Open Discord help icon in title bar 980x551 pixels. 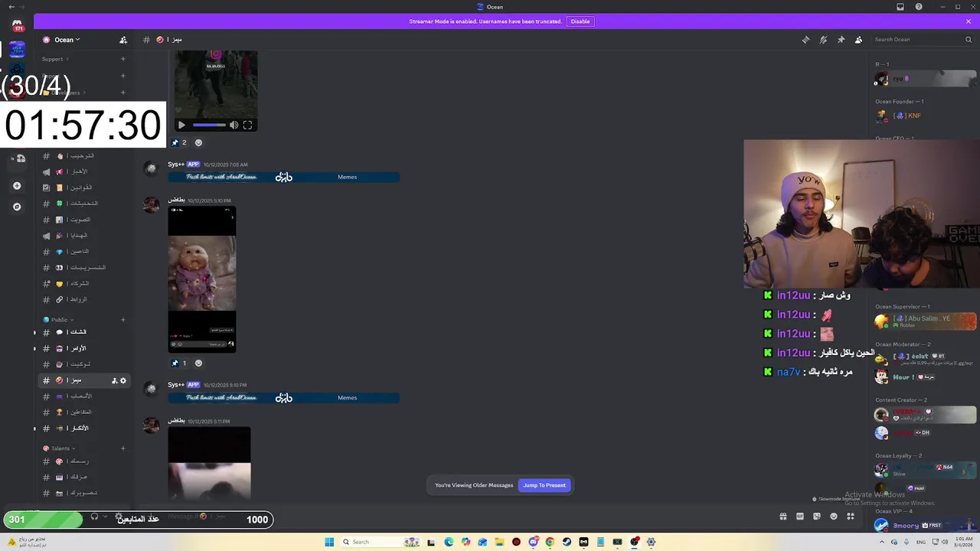coord(919,7)
